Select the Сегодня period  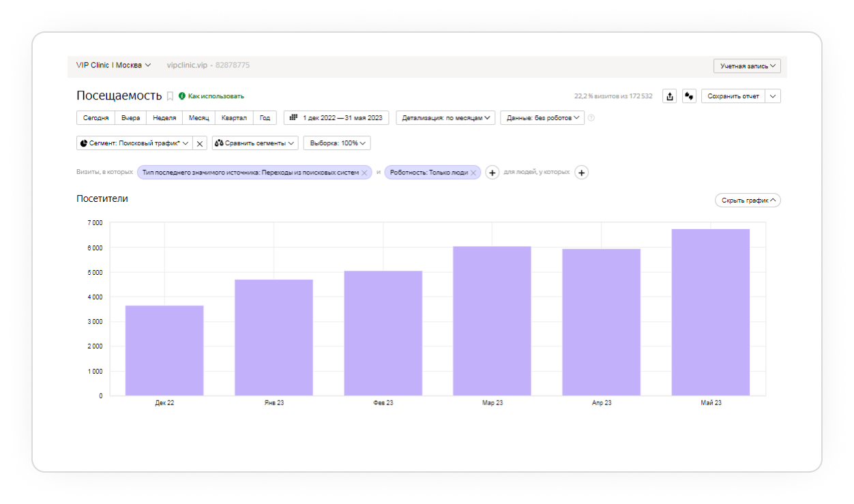[95, 118]
